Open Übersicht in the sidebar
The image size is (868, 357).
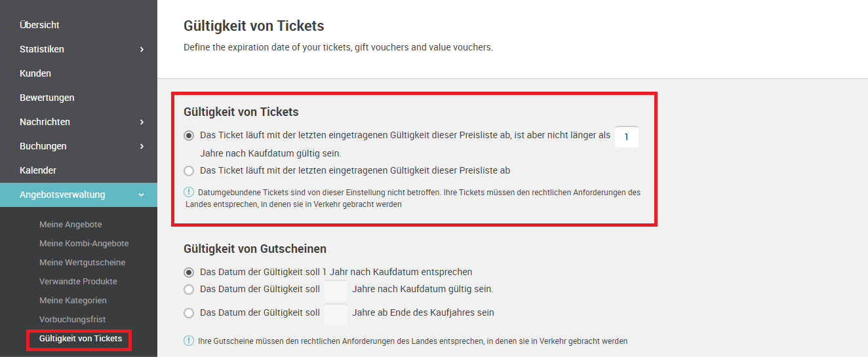tap(39, 25)
